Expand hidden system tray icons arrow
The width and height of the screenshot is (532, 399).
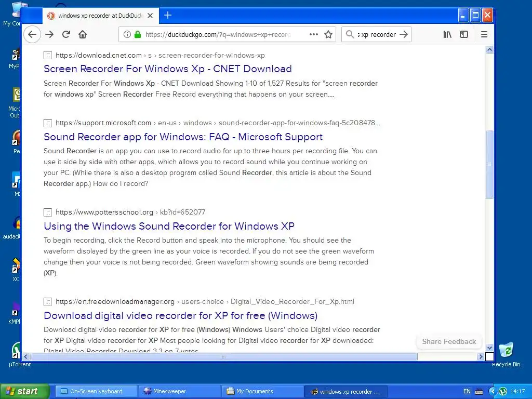click(x=493, y=391)
